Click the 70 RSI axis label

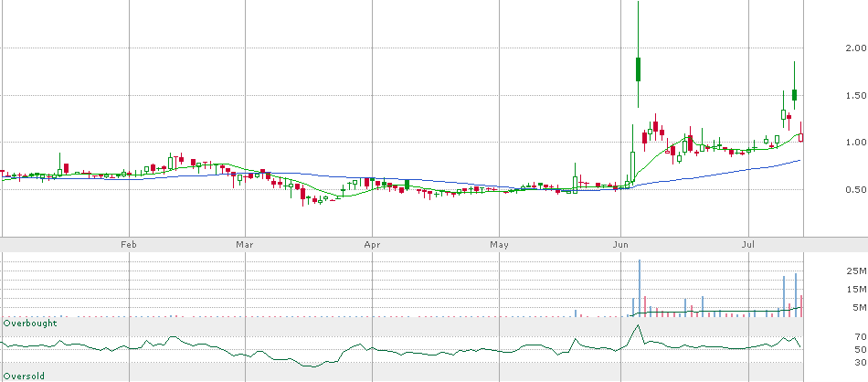pos(861,336)
